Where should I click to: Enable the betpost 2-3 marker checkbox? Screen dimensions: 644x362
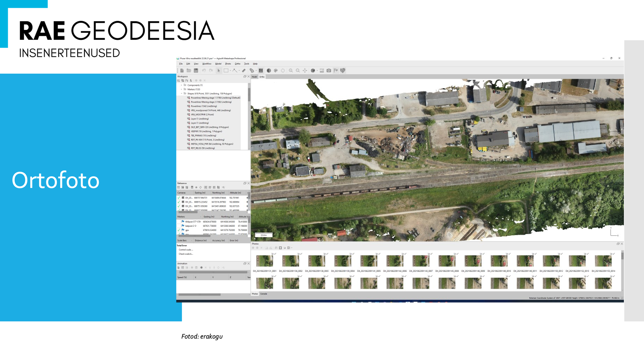[x=179, y=226]
